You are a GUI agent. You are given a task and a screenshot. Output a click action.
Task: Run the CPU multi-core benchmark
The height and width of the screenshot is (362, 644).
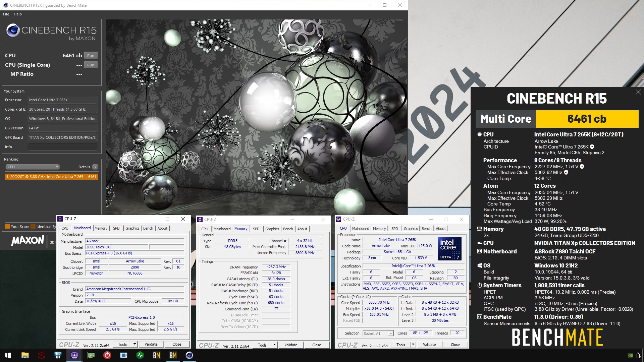tap(91, 56)
